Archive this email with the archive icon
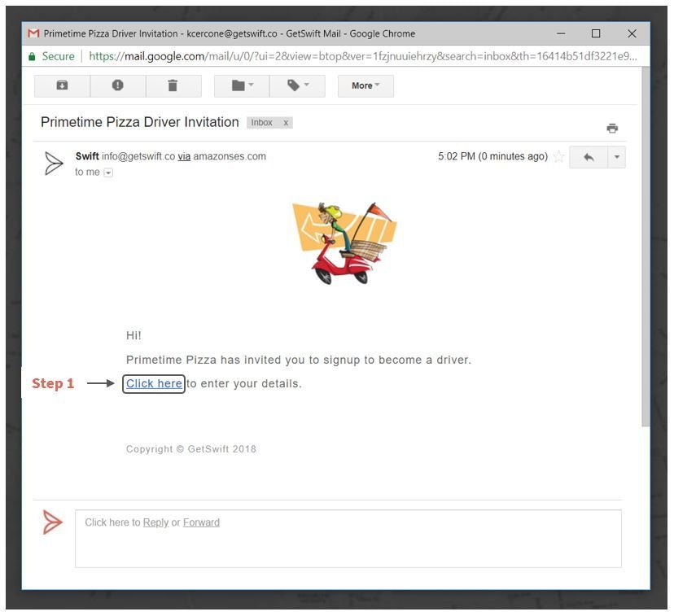Image resolution: width=674 pixels, height=616 pixels. click(63, 86)
